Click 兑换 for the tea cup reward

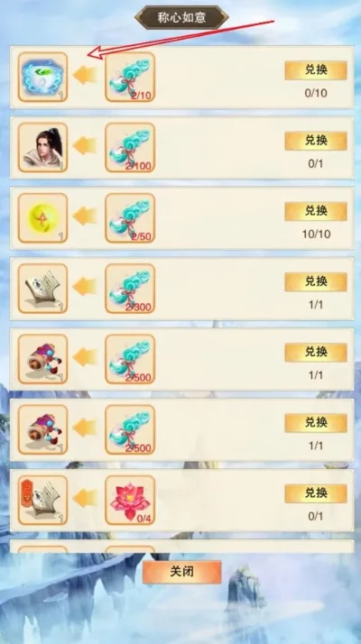click(x=316, y=70)
